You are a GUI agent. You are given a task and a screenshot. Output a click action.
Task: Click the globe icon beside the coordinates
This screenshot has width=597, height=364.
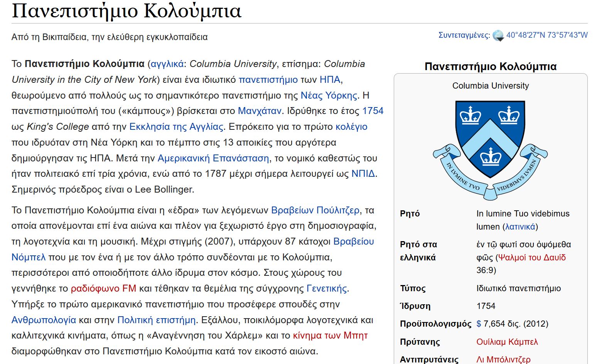point(498,35)
